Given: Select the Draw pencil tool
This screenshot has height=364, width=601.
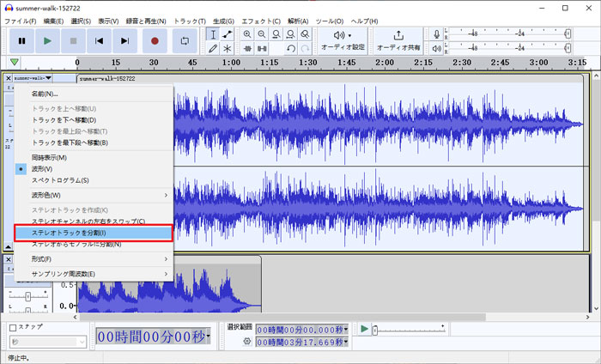Looking at the screenshot, I should pos(213,48).
